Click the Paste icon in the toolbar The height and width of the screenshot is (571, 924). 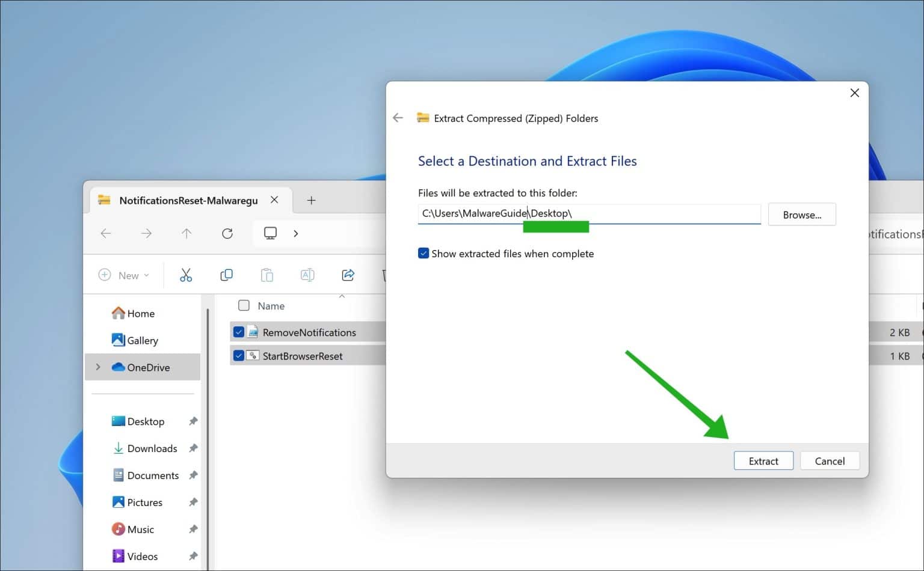point(266,275)
